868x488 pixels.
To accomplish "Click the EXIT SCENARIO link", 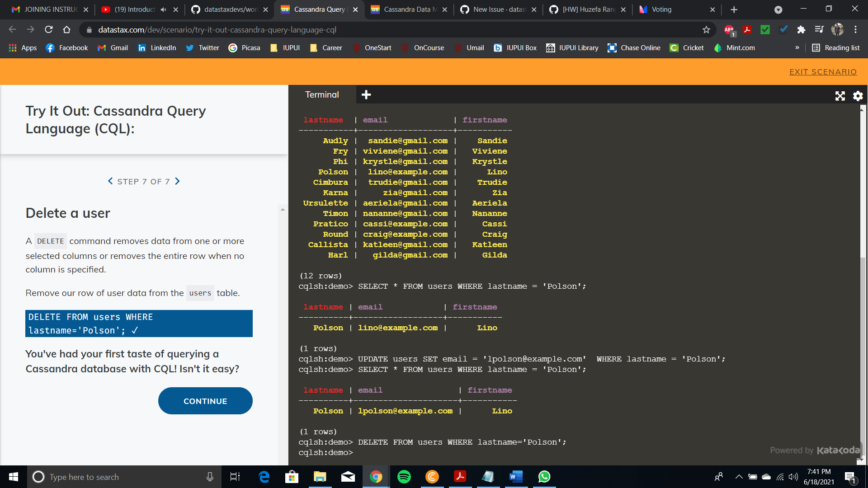I will click(x=823, y=71).
